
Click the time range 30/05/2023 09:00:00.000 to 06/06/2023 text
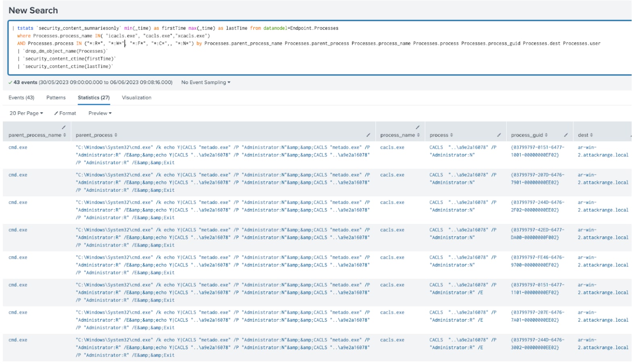106,82
